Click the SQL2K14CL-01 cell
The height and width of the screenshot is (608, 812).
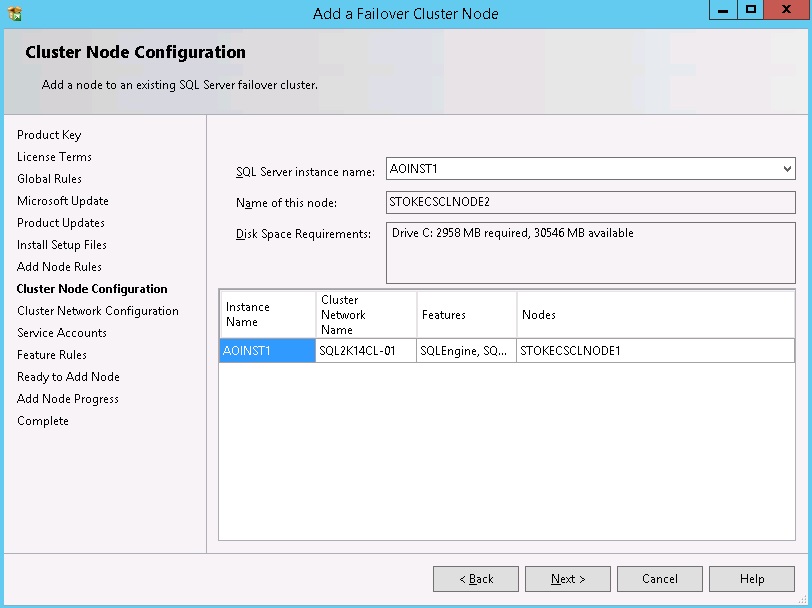[366, 351]
